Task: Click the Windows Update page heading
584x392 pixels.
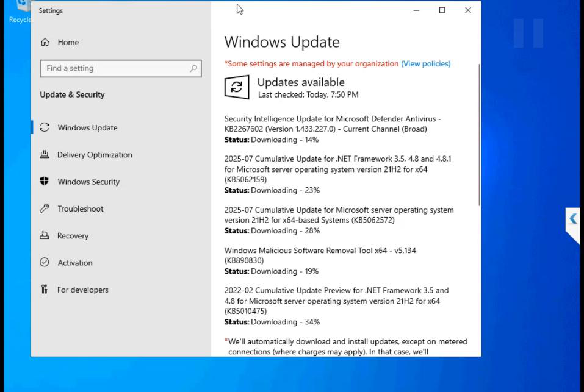Action: [x=282, y=42]
